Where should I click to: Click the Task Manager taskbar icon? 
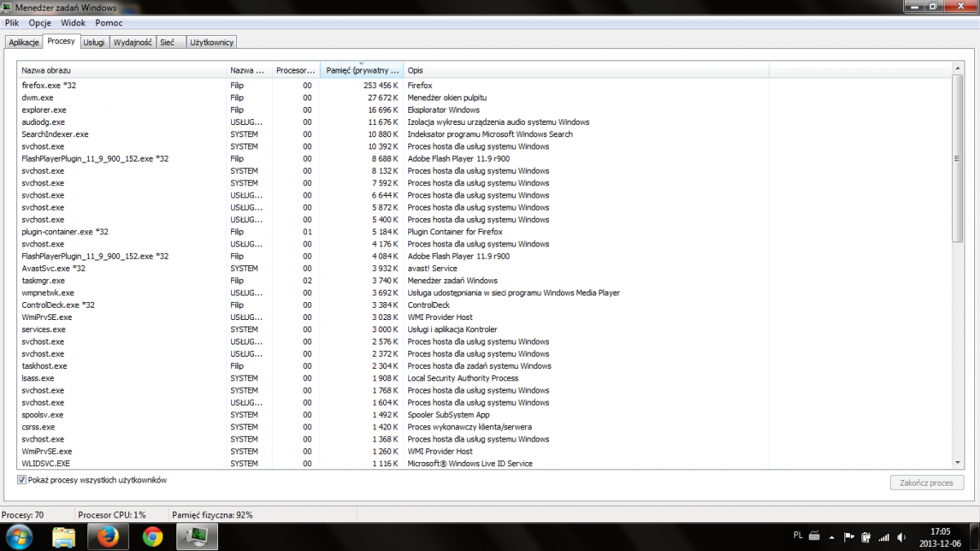coord(196,536)
